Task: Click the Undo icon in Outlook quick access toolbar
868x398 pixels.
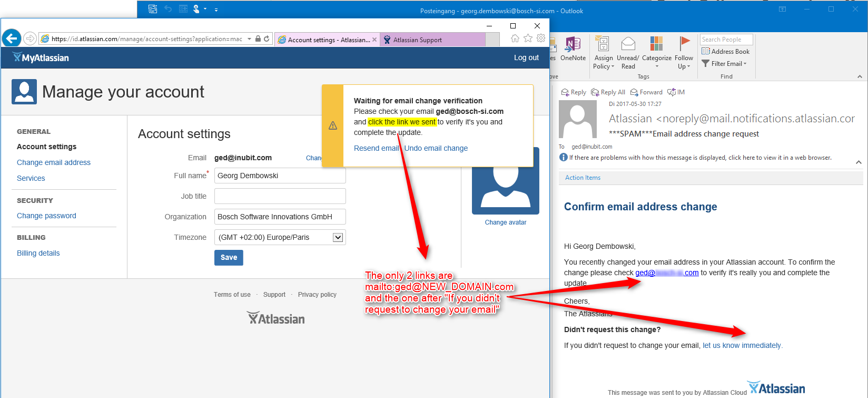Action: (168, 9)
